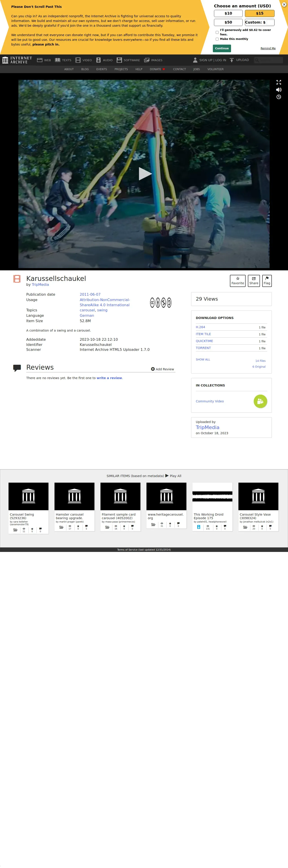288x868 pixels.
Task: Click the Flag button
Action: tap(267, 281)
